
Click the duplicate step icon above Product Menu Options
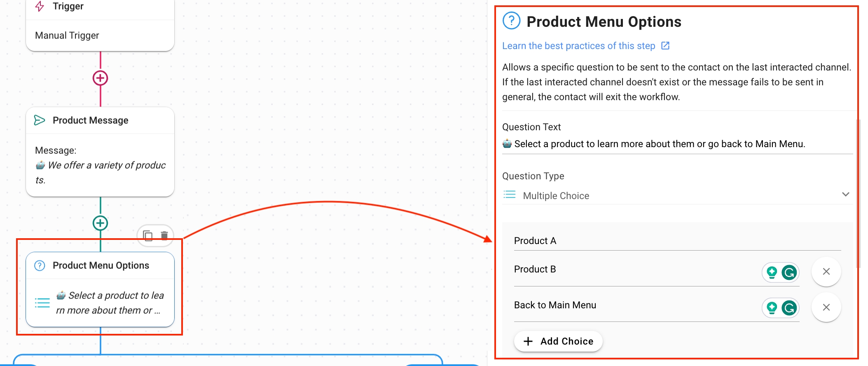click(x=147, y=236)
